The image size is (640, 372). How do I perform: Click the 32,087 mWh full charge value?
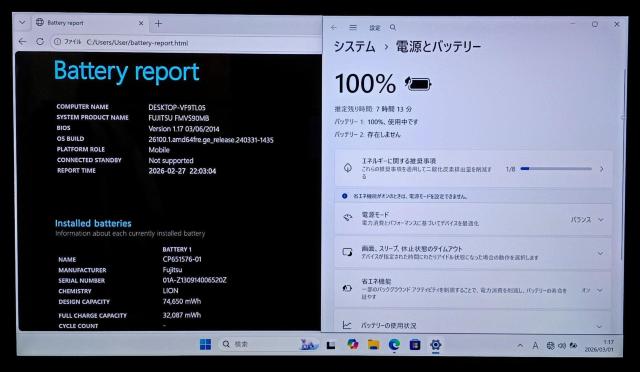click(182, 315)
